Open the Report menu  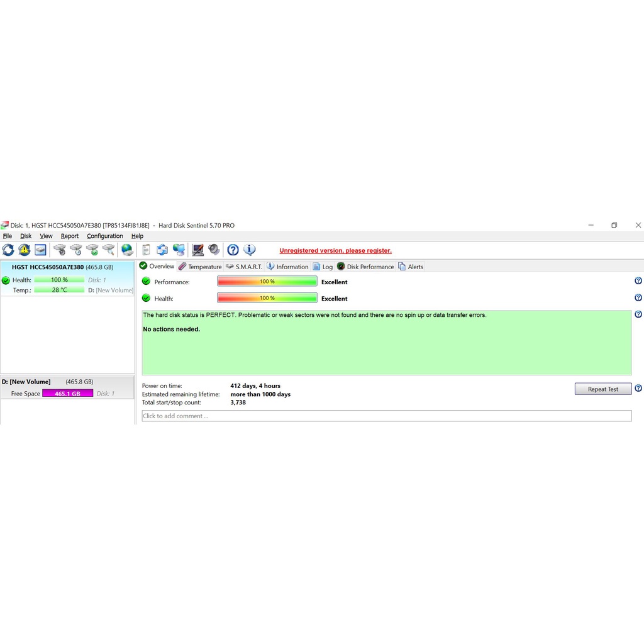[70, 236]
